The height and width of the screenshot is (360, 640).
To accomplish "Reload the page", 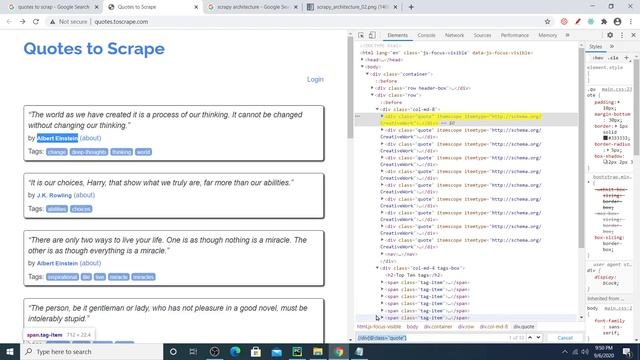I will pos(36,22).
